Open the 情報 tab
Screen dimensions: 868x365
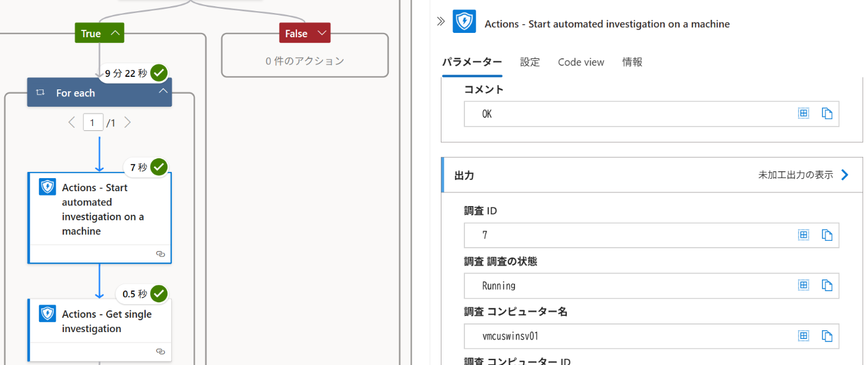(632, 61)
